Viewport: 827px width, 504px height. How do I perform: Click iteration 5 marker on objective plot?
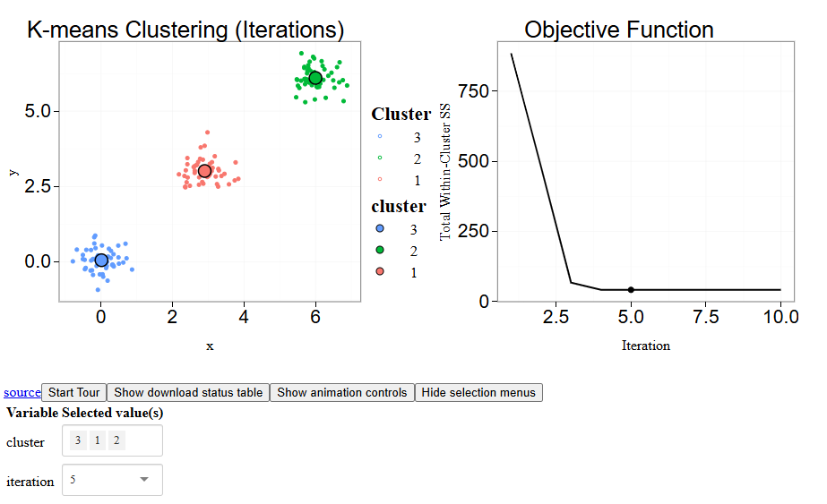click(x=631, y=290)
